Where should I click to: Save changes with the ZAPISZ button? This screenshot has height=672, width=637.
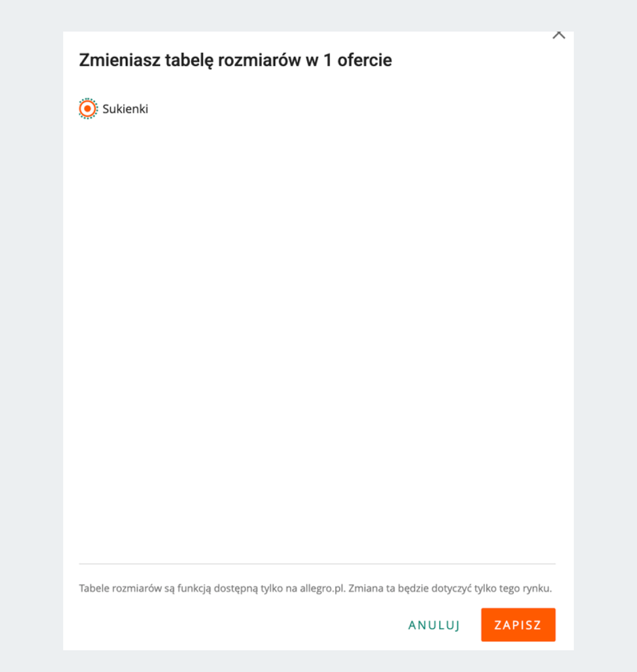[x=518, y=624]
